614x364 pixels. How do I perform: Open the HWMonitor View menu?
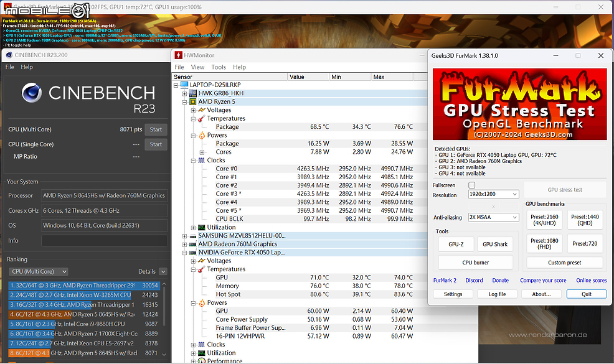click(x=198, y=67)
